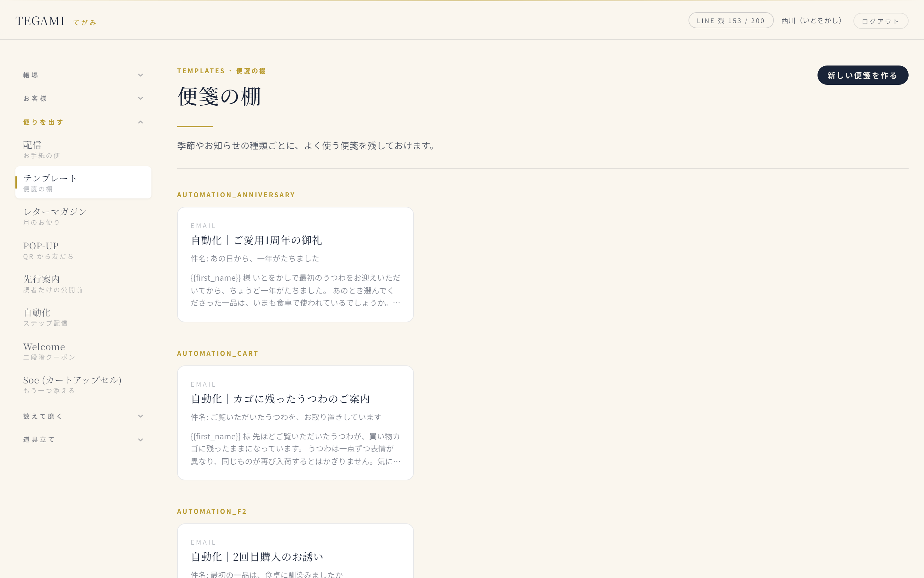Click 新しい便箋を作る button
This screenshot has height=578, width=924.
862,75
